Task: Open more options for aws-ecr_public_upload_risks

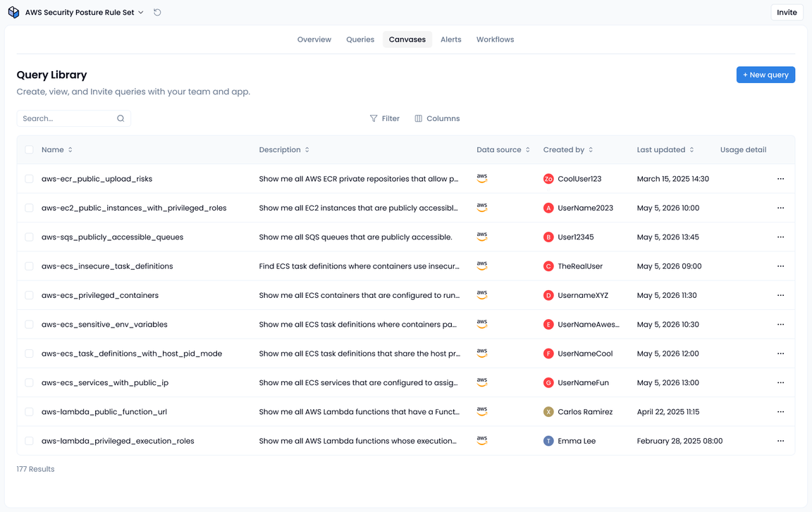Action: (x=780, y=179)
